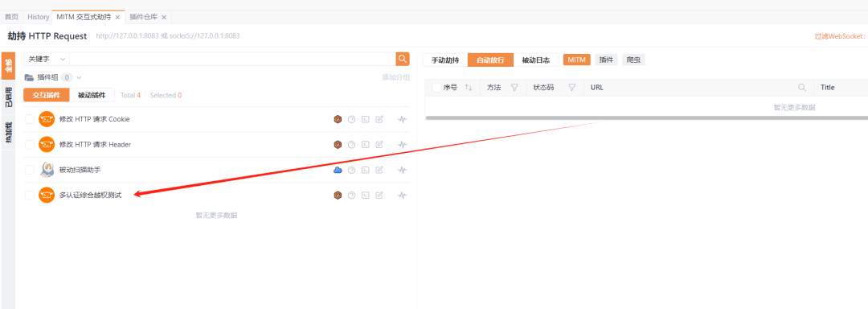The width and height of the screenshot is (868, 309).
Task: Select 自动放行 mode
Action: pyautogui.click(x=490, y=60)
